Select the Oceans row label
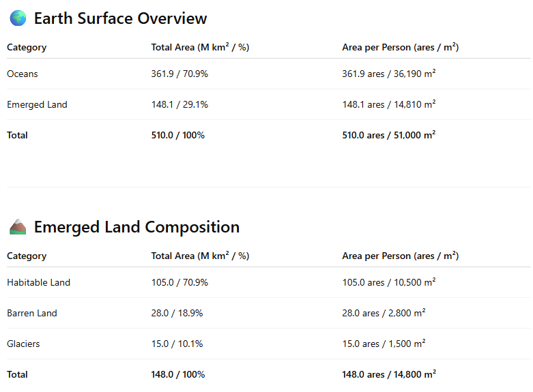 click(23, 74)
